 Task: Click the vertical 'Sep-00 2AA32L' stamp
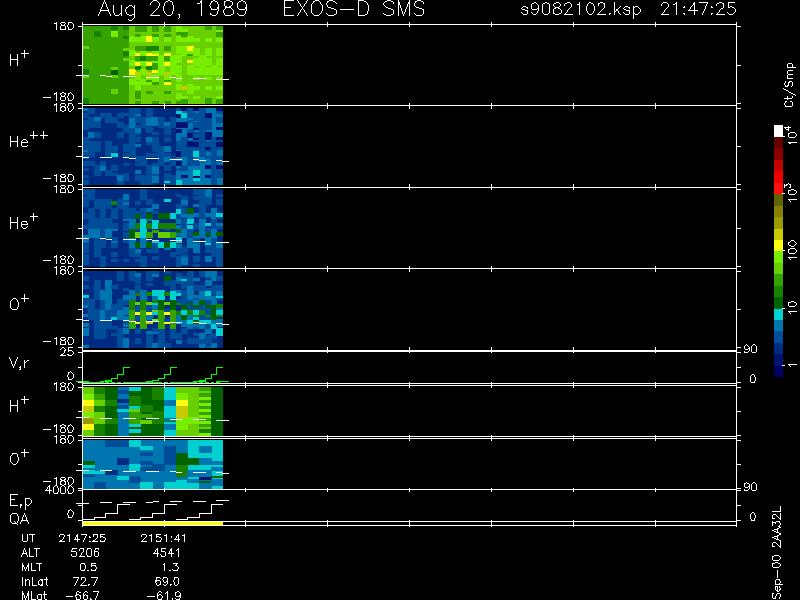click(777, 554)
